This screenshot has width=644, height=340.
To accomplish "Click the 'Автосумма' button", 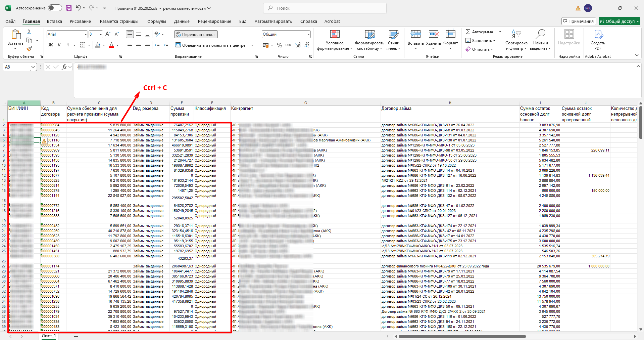I will tap(479, 32).
